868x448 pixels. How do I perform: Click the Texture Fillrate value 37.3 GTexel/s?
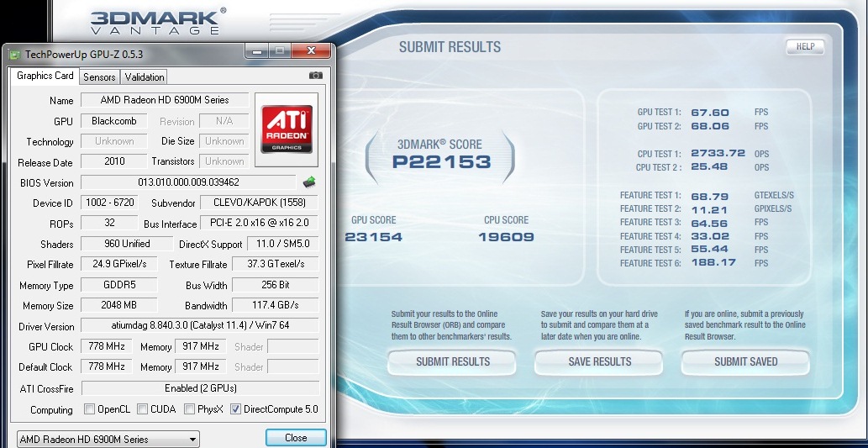click(x=275, y=264)
